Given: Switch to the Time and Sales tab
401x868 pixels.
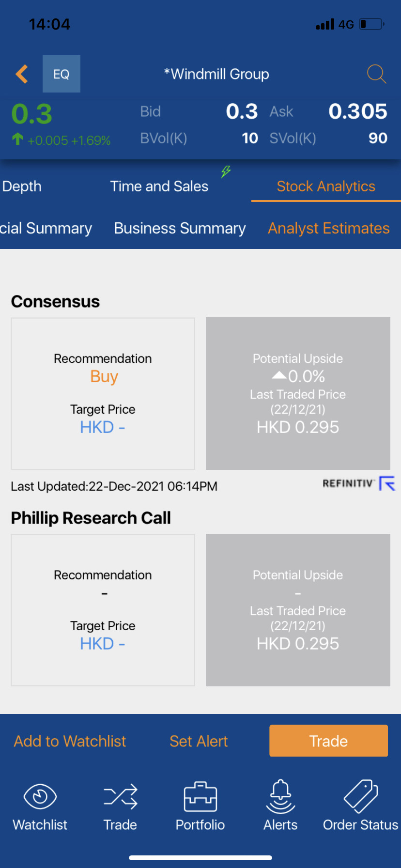Looking at the screenshot, I should pos(159,186).
